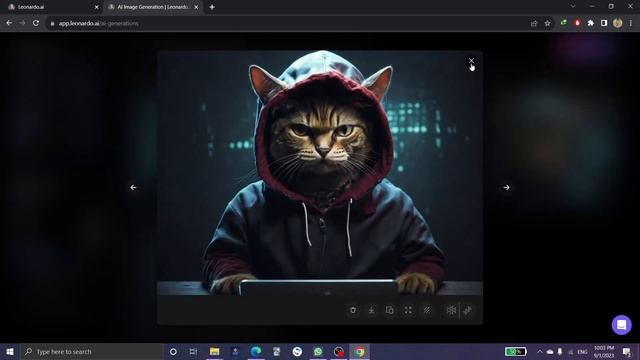Reload the current page
640x360 pixels.
coord(36,23)
